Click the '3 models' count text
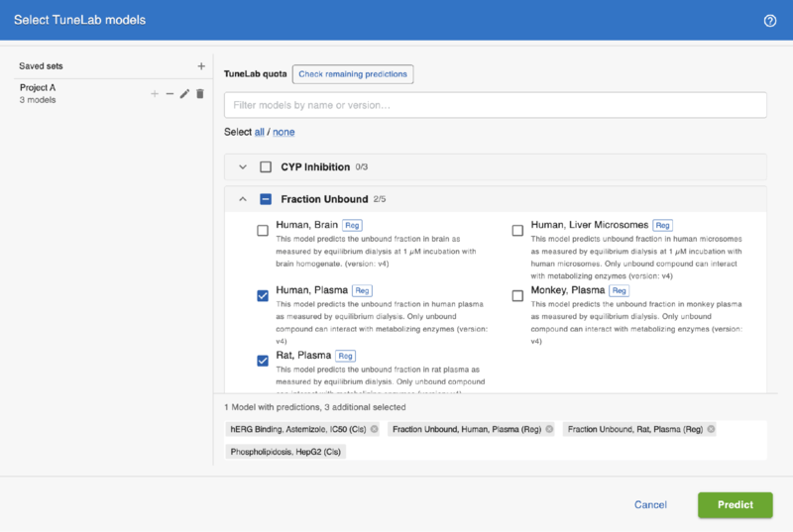 click(38, 100)
